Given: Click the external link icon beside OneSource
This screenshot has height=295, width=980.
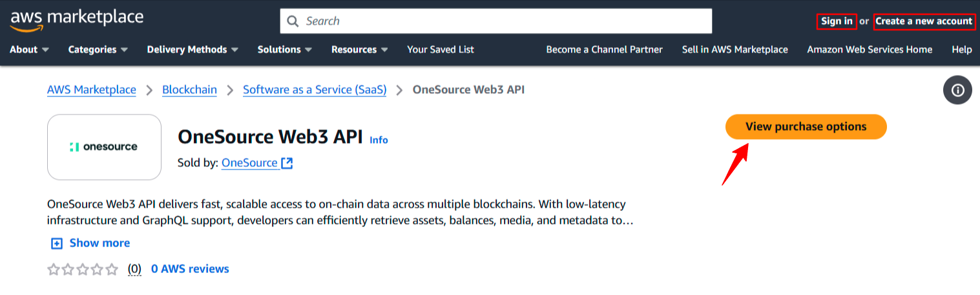Looking at the screenshot, I should (x=287, y=163).
